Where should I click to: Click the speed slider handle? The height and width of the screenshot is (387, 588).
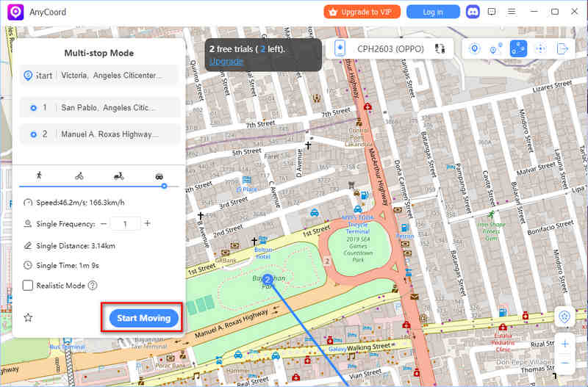[164, 187]
